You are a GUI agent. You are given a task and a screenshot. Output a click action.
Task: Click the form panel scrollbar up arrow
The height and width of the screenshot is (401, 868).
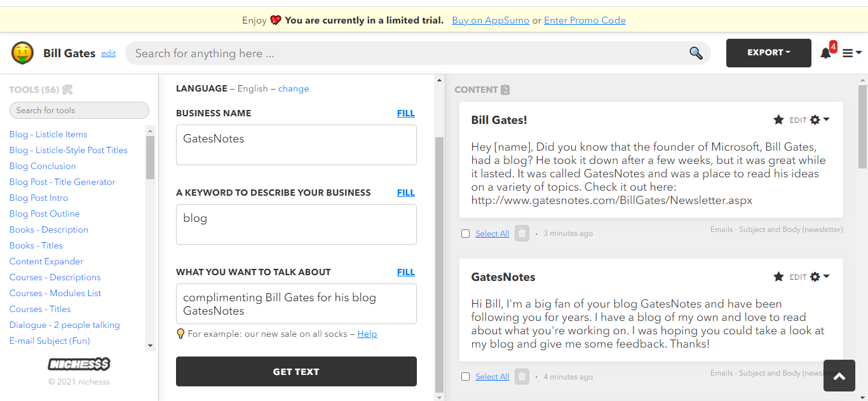[x=439, y=80]
